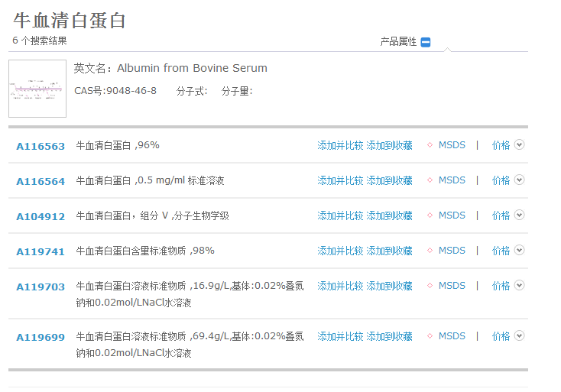Click 添加并比较 for A119703
The height and width of the screenshot is (392, 561).
point(340,286)
